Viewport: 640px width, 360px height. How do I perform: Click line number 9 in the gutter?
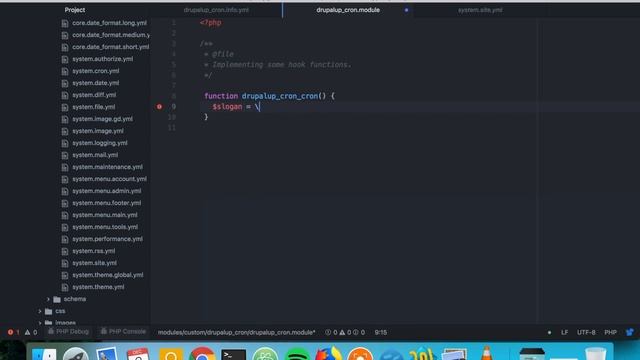[x=173, y=107]
